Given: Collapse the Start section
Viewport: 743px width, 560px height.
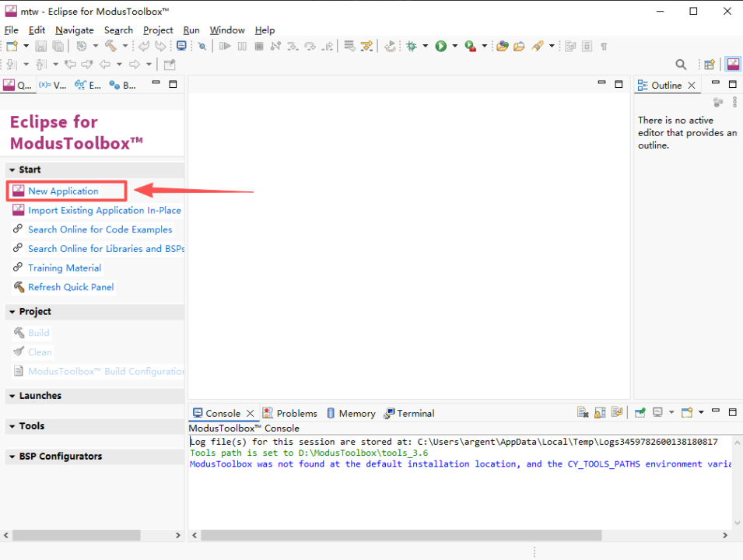Looking at the screenshot, I should (x=12, y=170).
